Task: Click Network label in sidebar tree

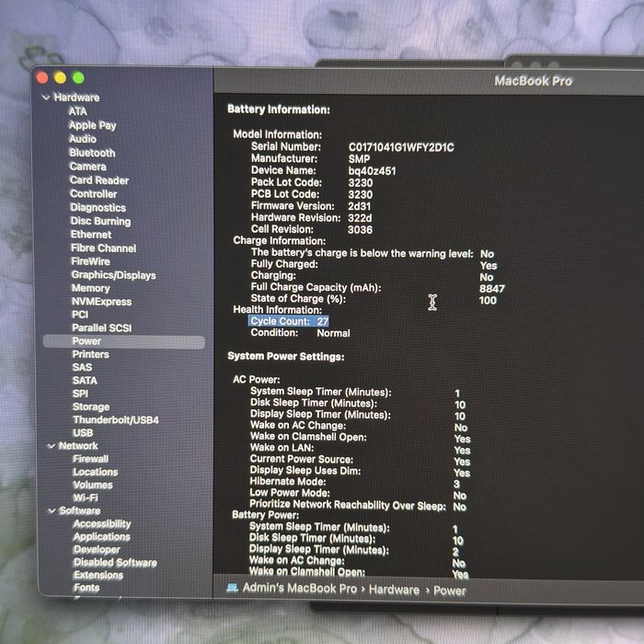Action: 78,446
